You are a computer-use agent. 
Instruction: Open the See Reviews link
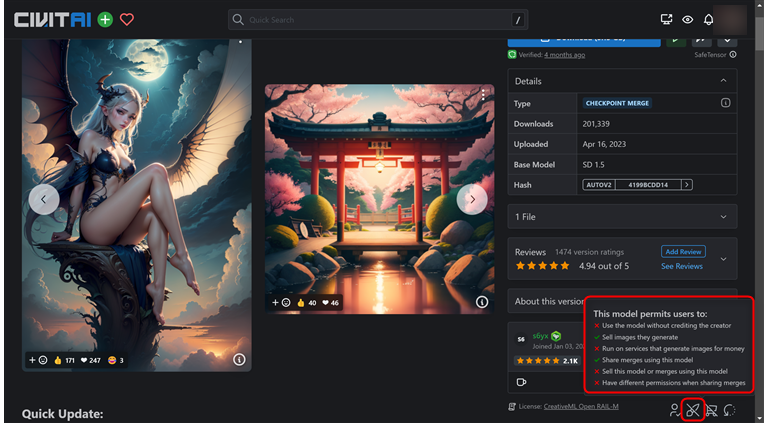point(682,267)
